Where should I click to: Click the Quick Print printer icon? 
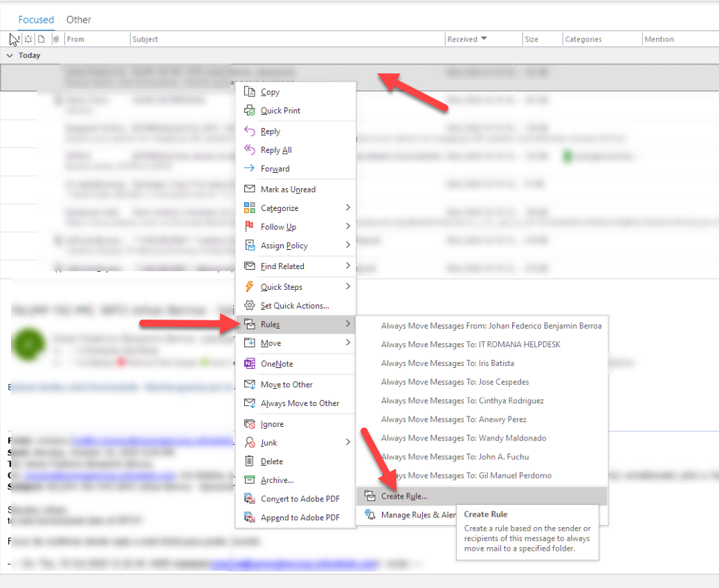pyautogui.click(x=249, y=111)
